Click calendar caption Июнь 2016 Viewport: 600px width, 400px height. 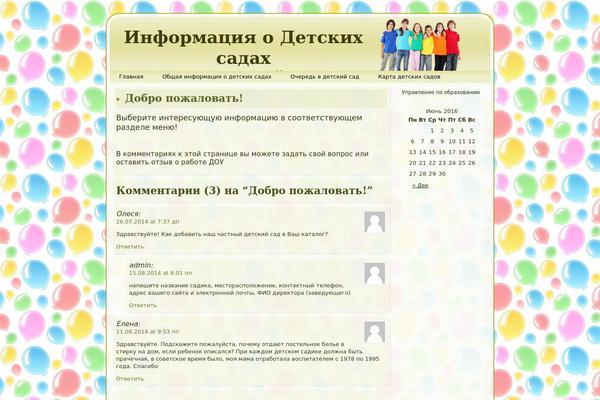click(x=442, y=111)
